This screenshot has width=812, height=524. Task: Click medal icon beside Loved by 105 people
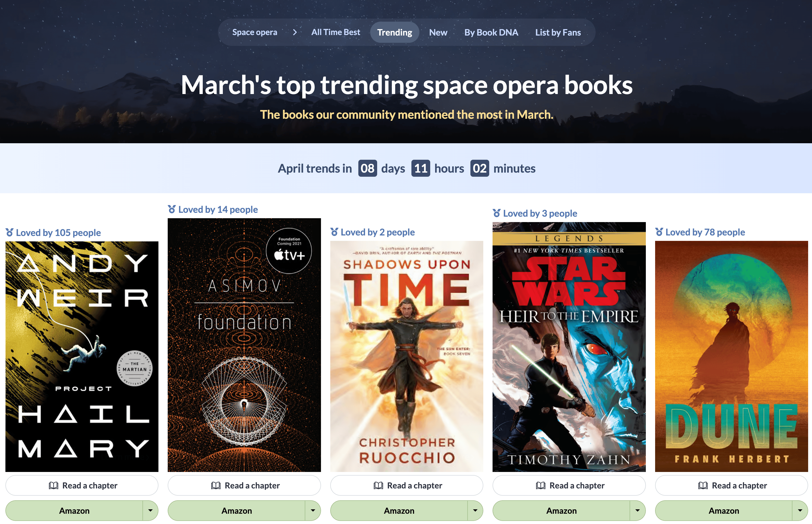[10, 233]
